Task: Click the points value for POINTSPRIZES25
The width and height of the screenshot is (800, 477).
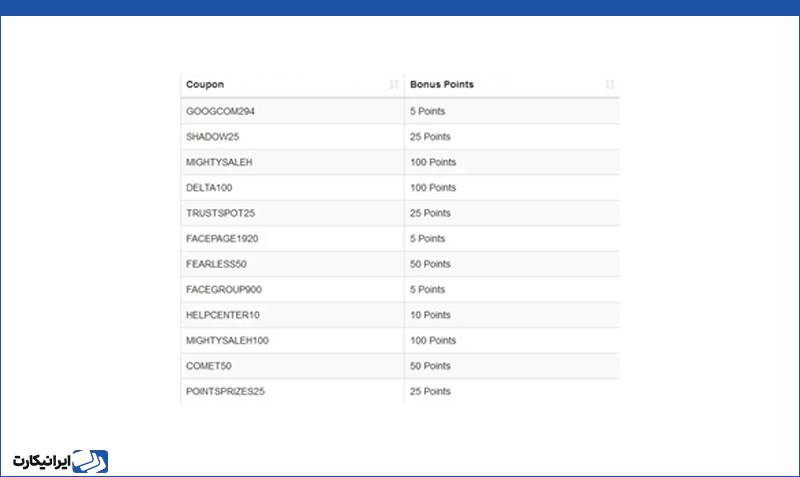Action: click(x=430, y=392)
